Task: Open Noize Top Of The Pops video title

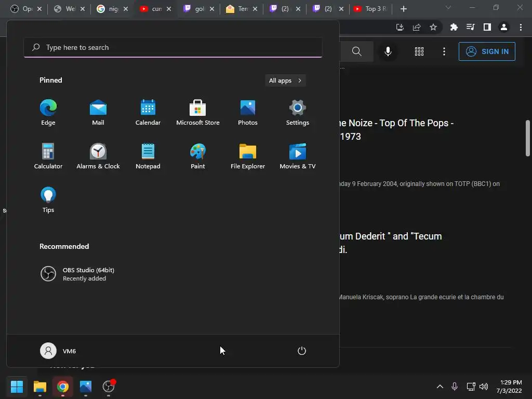Action: [396, 129]
